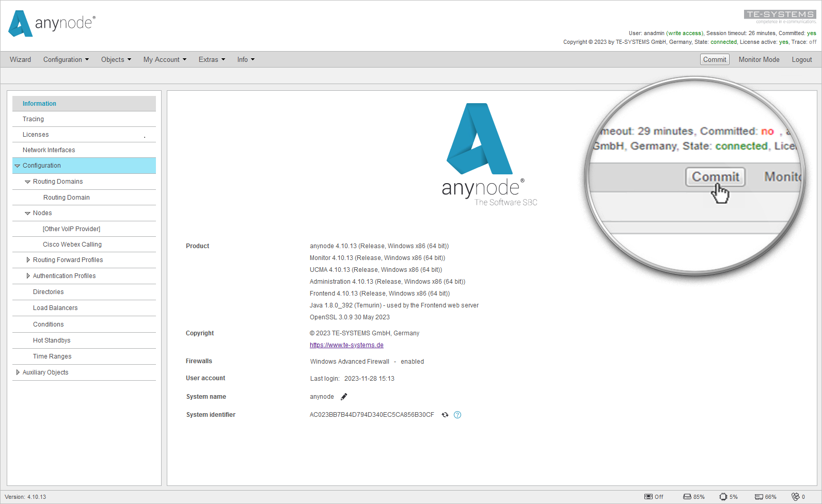
Task: Click the Administration 4.10.13 product line
Action: click(x=387, y=282)
